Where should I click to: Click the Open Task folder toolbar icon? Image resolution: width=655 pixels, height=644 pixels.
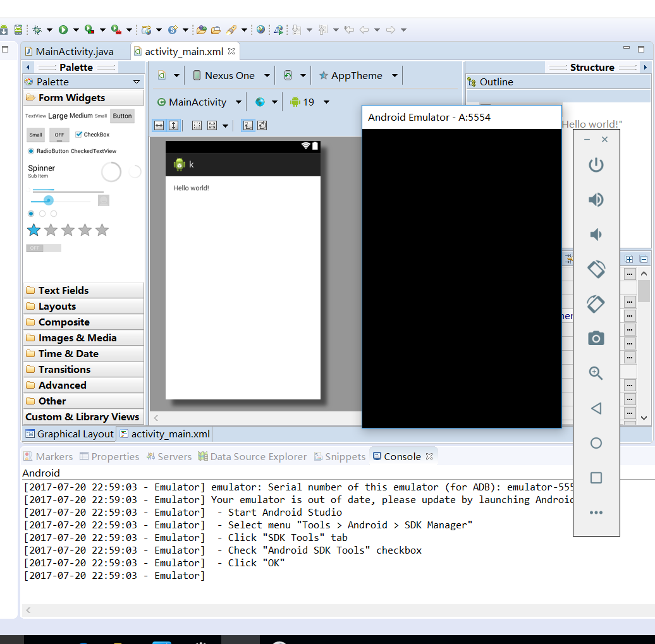(216, 30)
